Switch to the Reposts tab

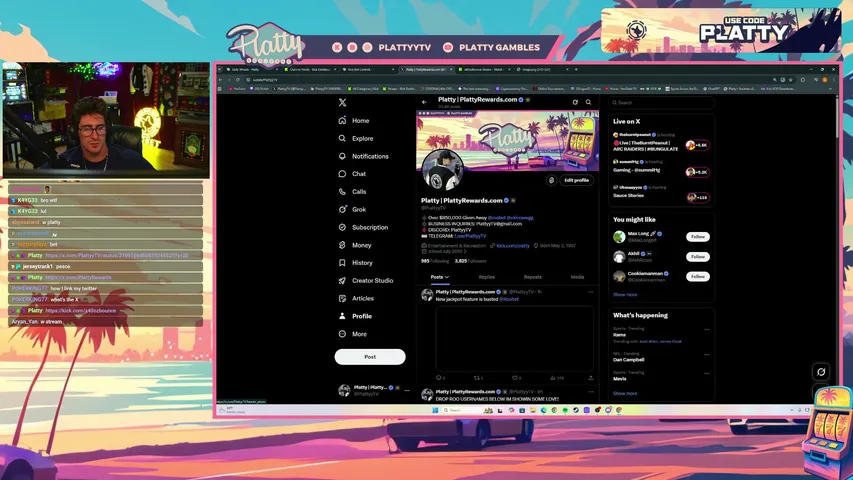point(532,277)
